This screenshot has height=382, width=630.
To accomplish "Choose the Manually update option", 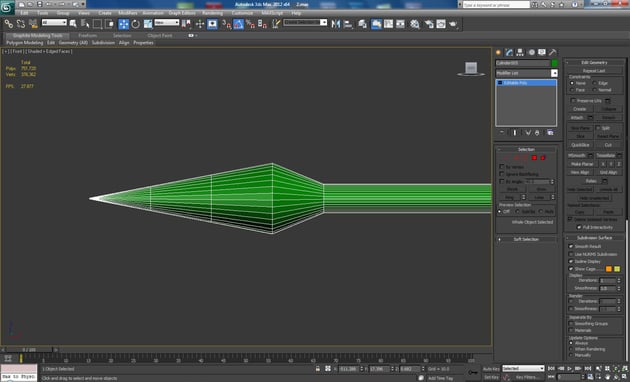I will pos(571,355).
